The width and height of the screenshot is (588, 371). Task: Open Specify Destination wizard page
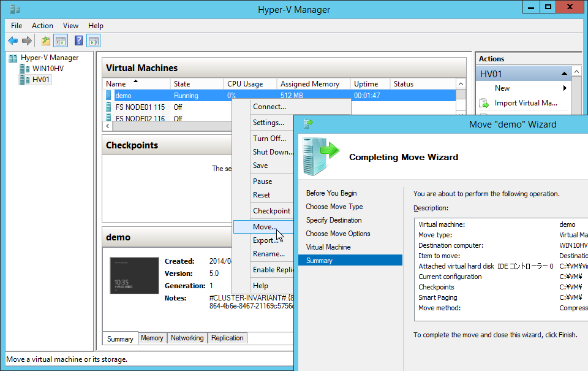[x=334, y=220]
